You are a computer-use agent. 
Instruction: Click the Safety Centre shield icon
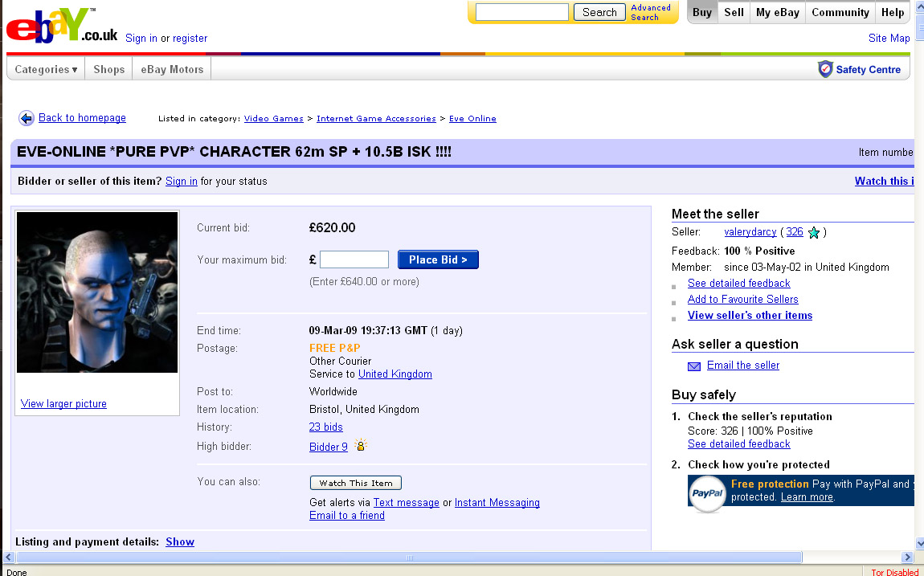click(825, 69)
